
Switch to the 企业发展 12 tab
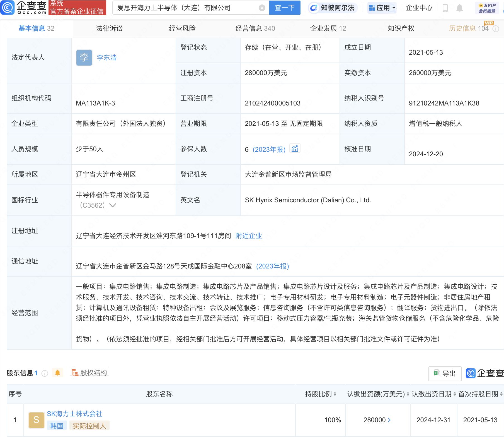[x=328, y=28]
